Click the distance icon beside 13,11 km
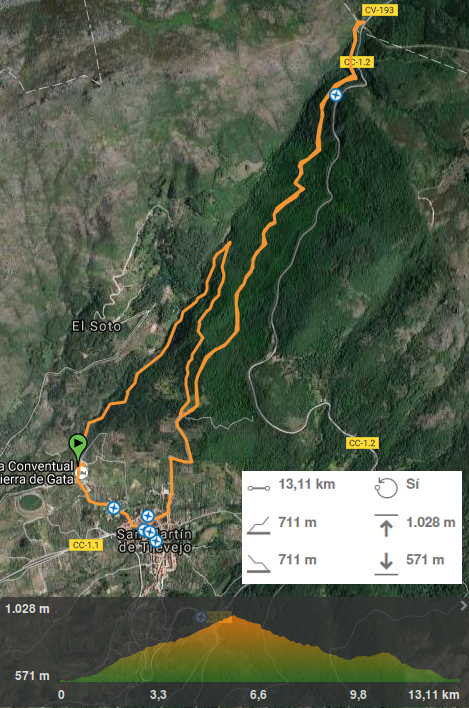The image size is (469, 708). click(259, 488)
